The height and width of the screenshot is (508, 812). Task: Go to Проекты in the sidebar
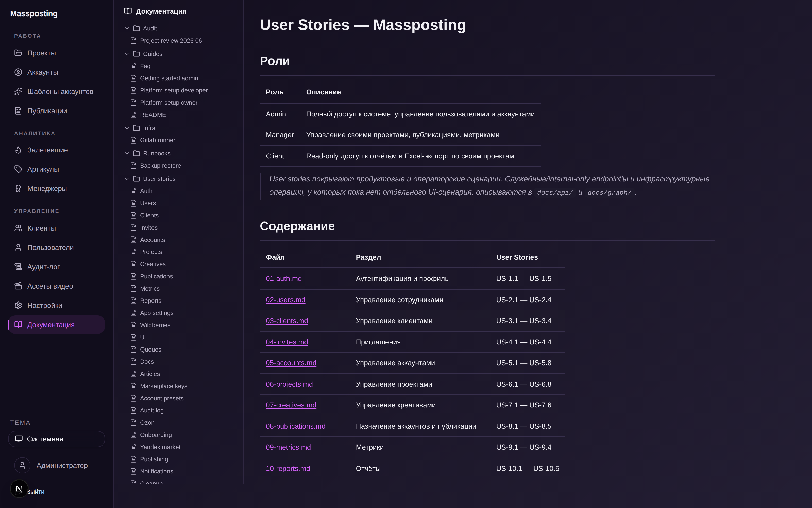(x=56, y=53)
